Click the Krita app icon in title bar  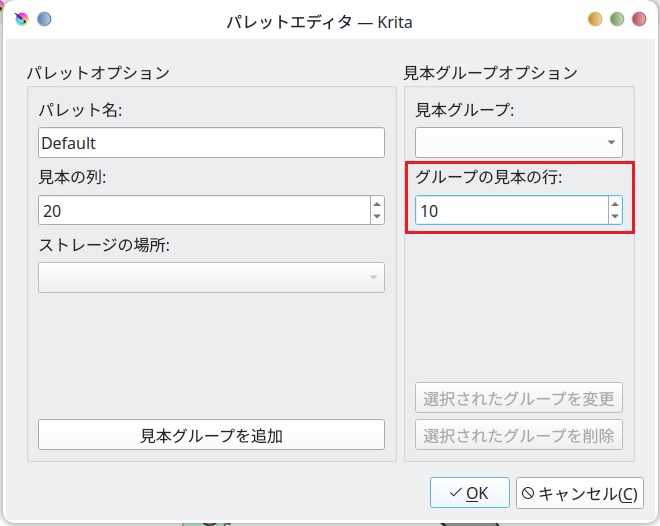coord(22,19)
